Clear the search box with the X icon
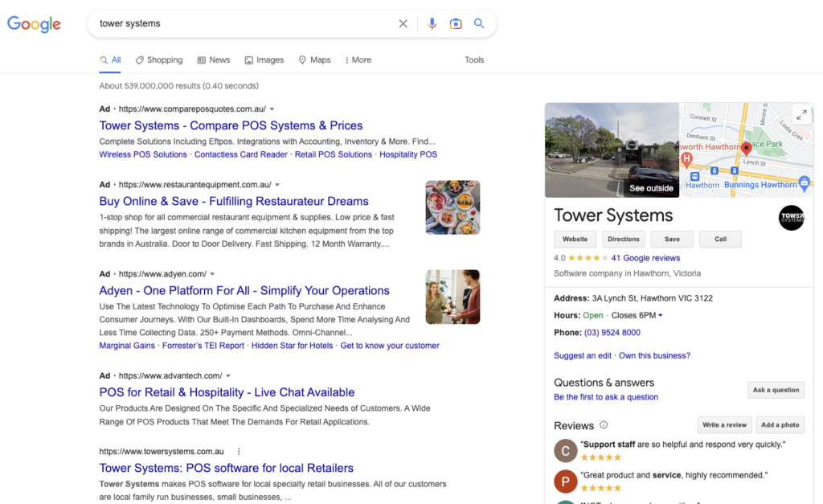 pyautogui.click(x=403, y=23)
